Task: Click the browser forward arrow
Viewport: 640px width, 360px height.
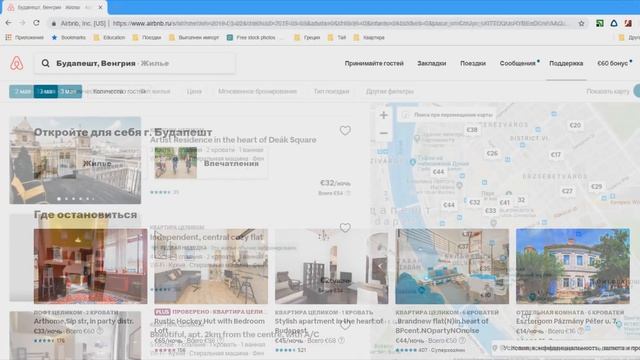Action: 22,23
